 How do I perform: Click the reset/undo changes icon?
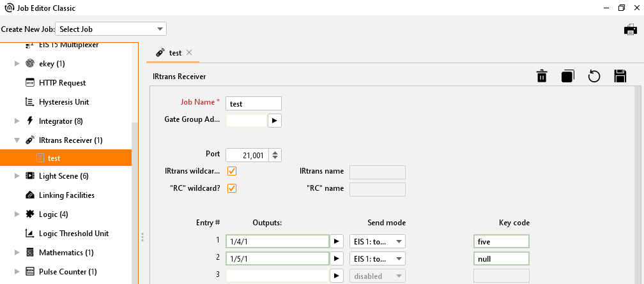[594, 77]
